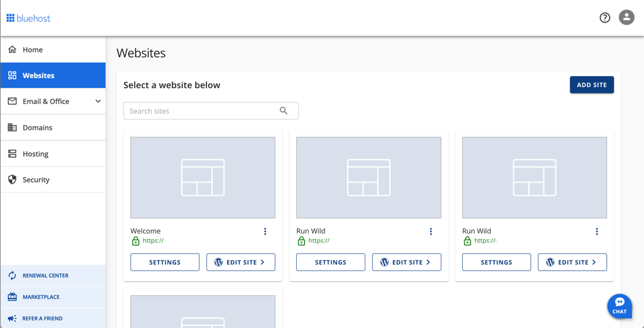
Task: Click the Renewal Center refresh icon
Action: point(13,275)
